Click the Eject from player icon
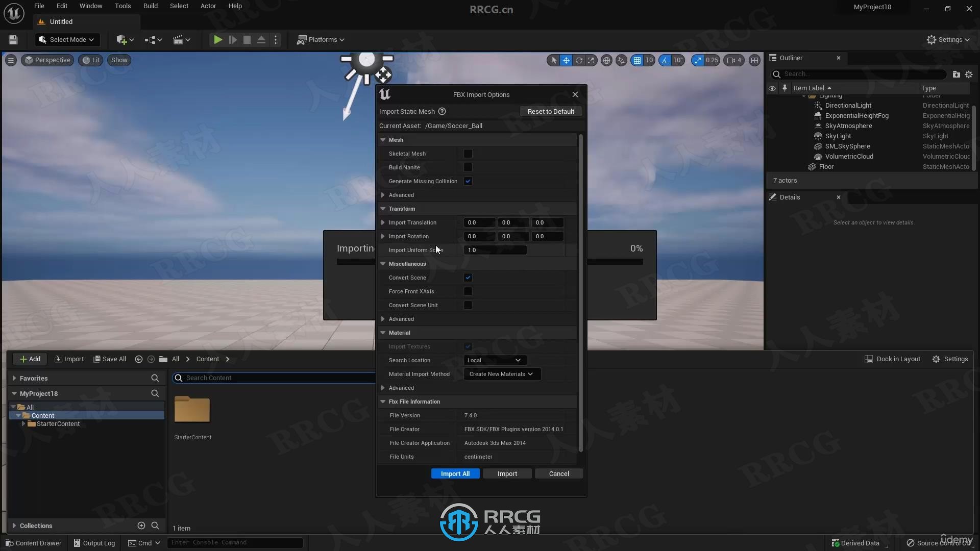This screenshot has height=551, width=980. (261, 40)
